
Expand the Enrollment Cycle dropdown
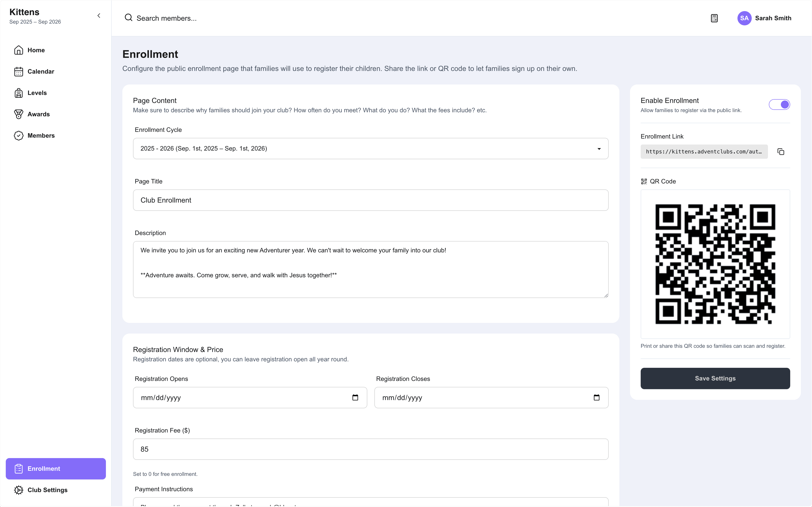[371, 149]
